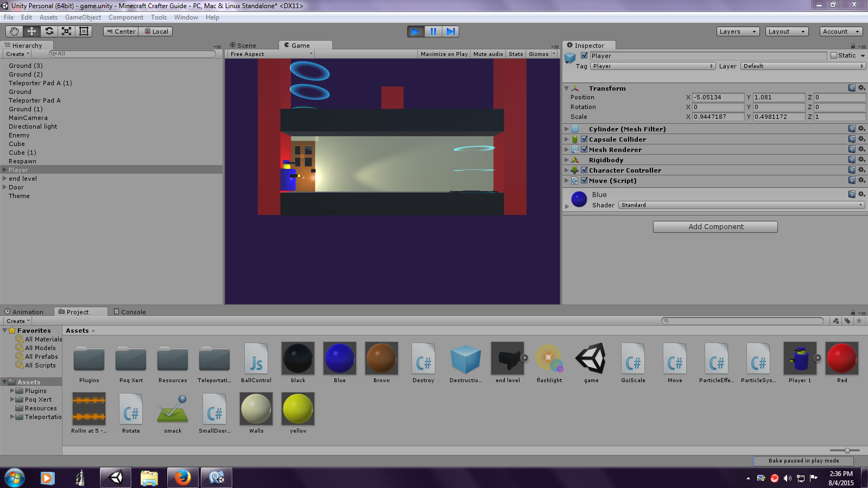
Task: Select the Red material sphere asset
Action: 842,363
